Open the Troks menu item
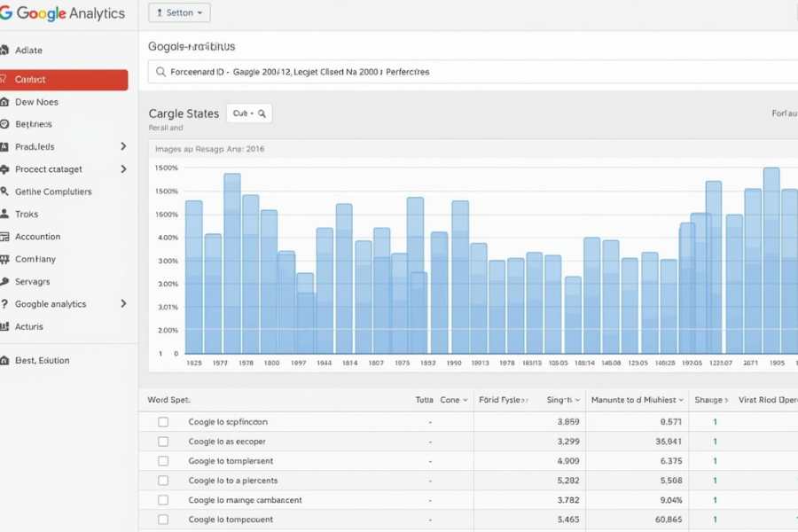Screen dimensions: 798x532 (27, 214)
